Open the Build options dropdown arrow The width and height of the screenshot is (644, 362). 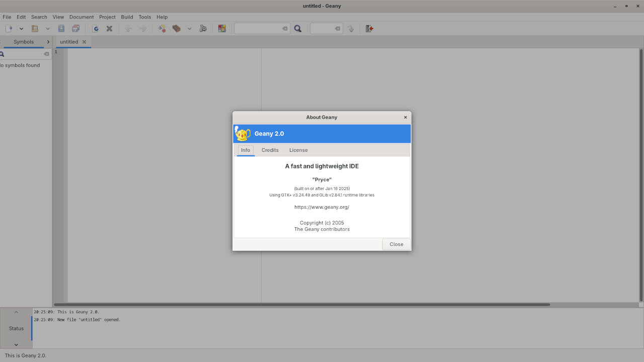189,29
